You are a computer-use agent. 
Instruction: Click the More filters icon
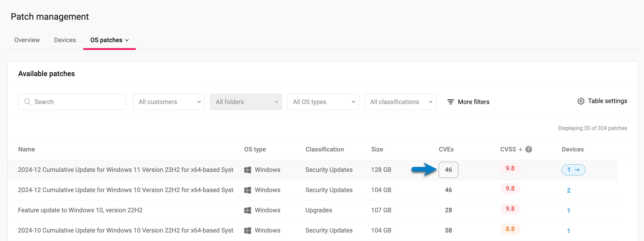pyautogui.click(x=450, y=102)
